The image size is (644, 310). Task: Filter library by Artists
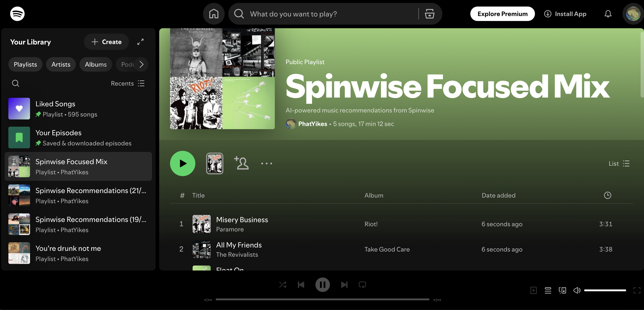61,64
